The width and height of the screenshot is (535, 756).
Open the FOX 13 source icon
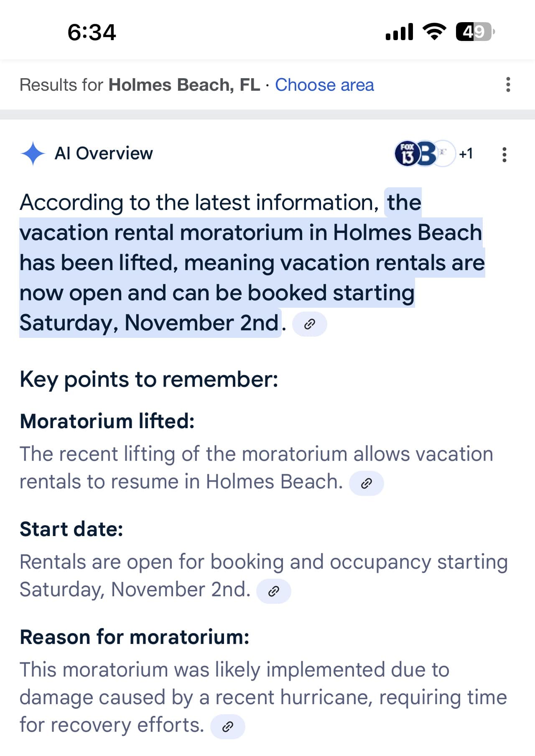coord(407,153)
